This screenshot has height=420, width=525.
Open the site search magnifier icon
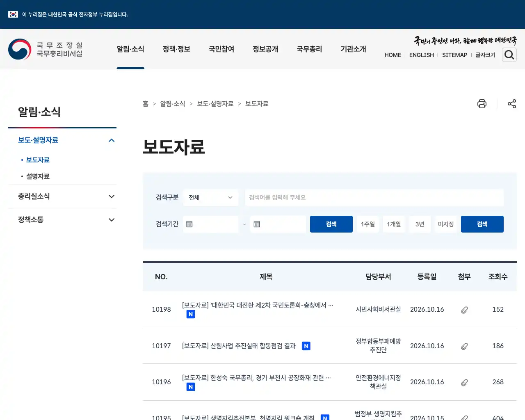pos(509,55)
